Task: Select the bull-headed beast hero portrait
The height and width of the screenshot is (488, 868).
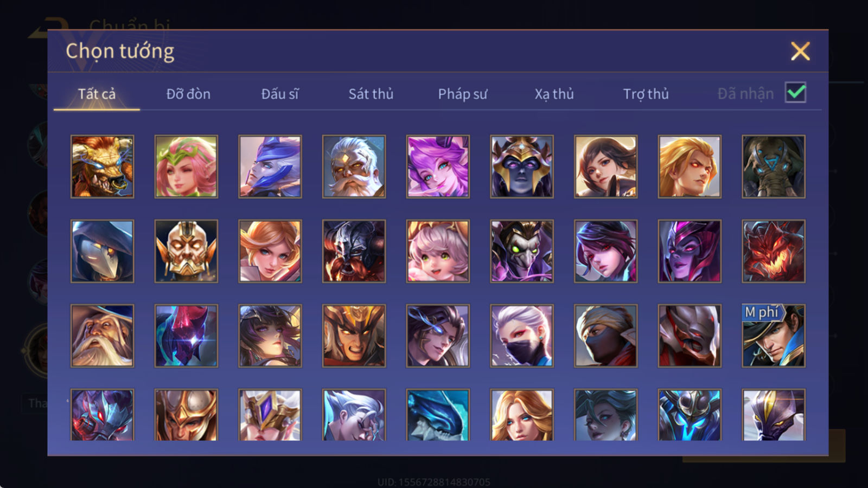Action: 102,166
